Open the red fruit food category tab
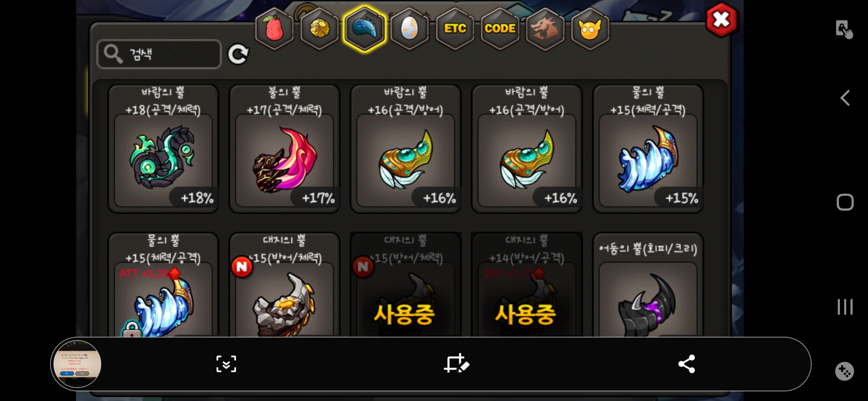The image size is (868, 401). (274, 29)
